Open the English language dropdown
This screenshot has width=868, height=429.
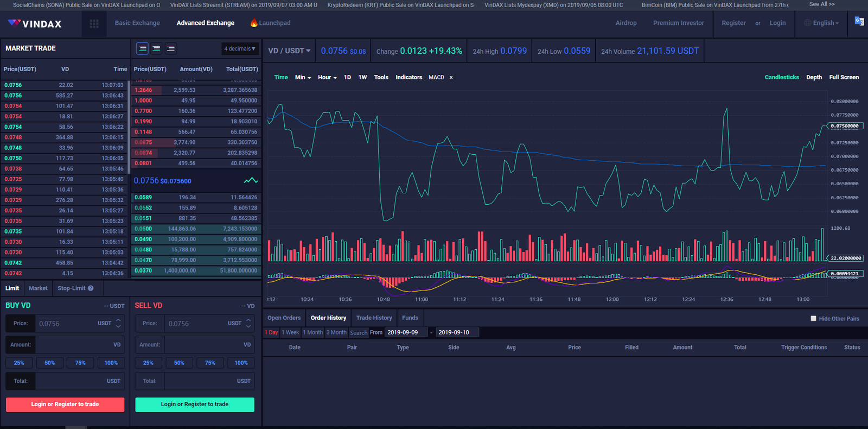pyautogui.click(x=822, y=23)
